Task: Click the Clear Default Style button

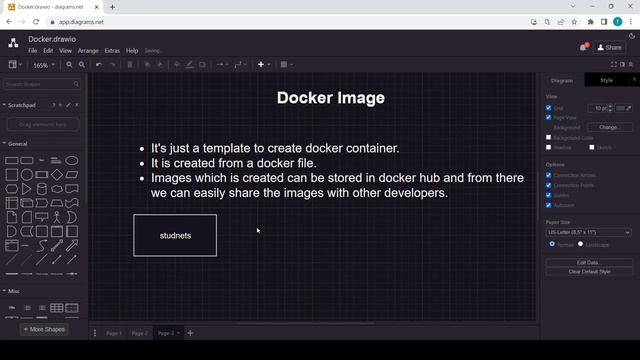Action: tap(589, 271)
